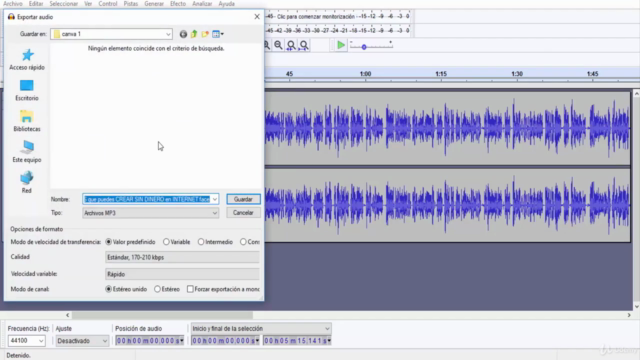Viewport: 640px width, 360px height.
Task: Click upper audio channel waveform
Action: pyautogui.click(x=447, y=128)
